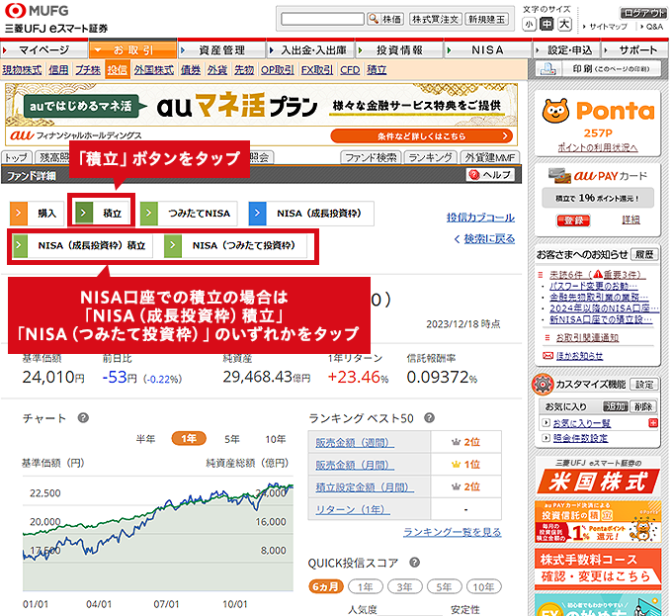Click the NISA（成長投資枠）積立 button
672x616 pixels.
[82, 245]
